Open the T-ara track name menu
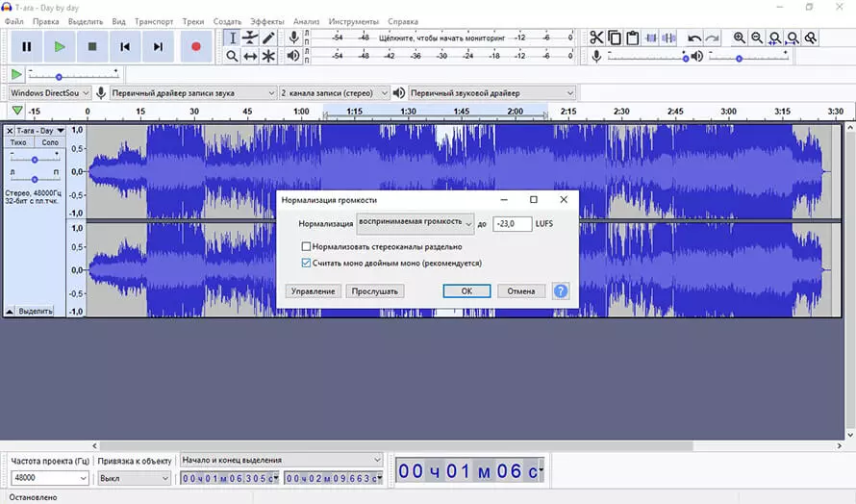 [39, 131]
